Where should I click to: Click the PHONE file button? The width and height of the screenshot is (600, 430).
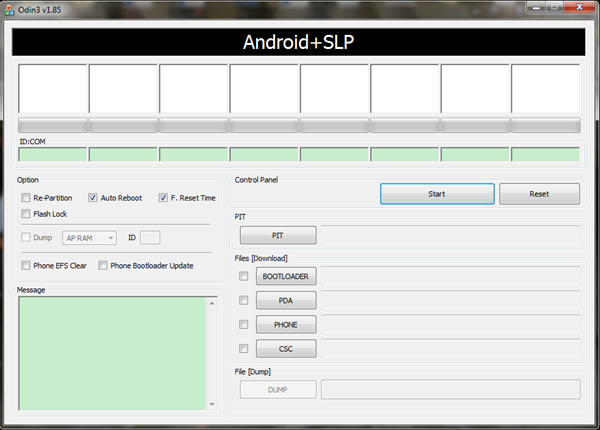point(286,324)
